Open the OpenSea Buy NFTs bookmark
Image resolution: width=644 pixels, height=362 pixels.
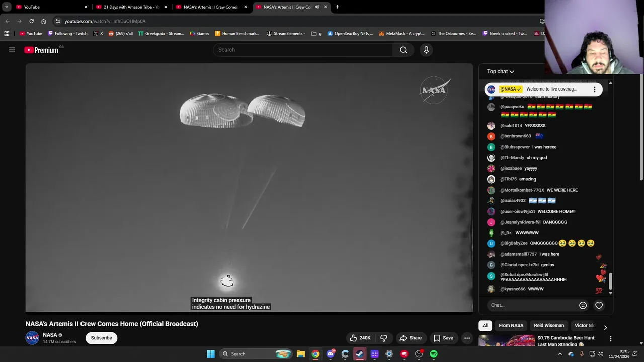(350, 33)
